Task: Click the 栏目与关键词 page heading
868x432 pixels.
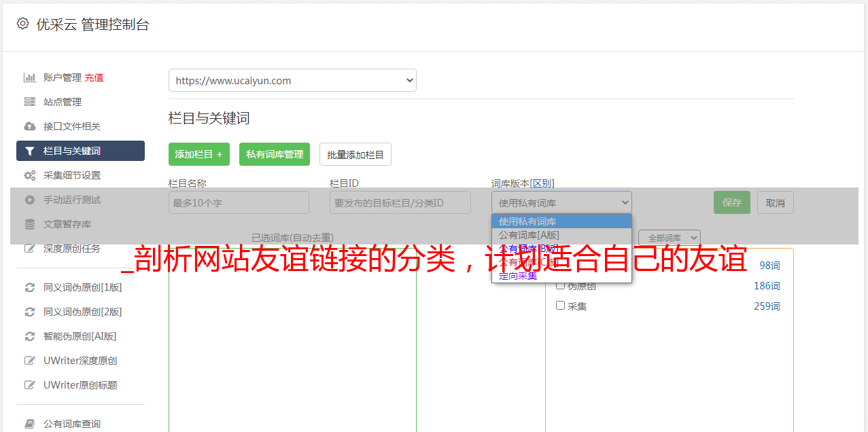Action: [209, 118]
